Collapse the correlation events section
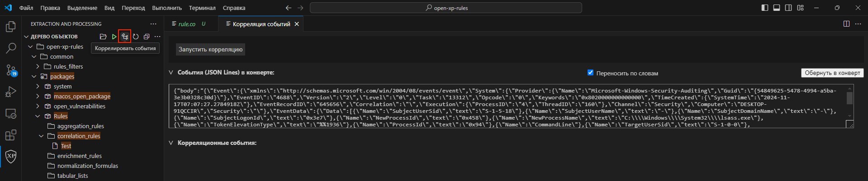 pyautogui.click(x=171, y=143)
